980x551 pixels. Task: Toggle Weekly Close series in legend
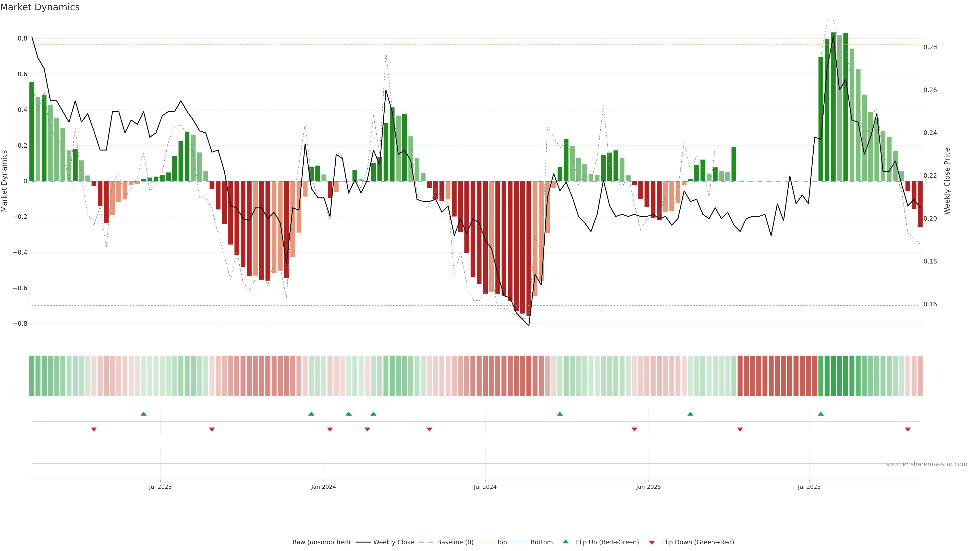pyautogui.click(x=393, y=542)
